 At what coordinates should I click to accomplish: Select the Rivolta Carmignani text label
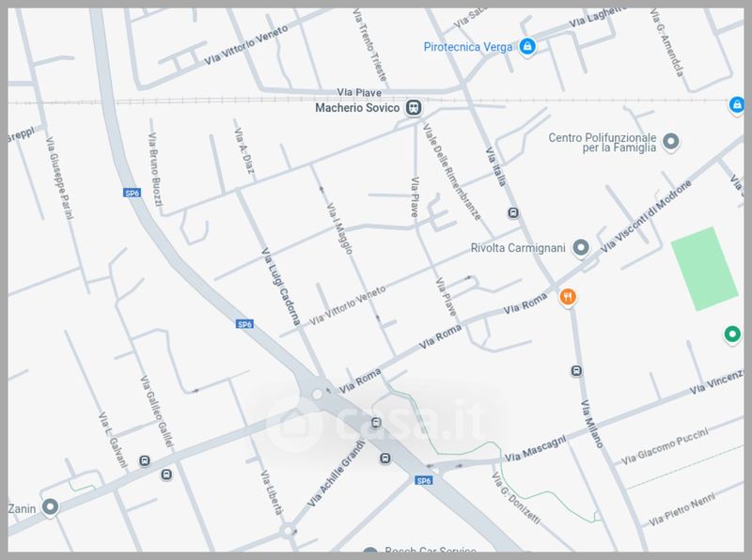[x=518, y=248]
